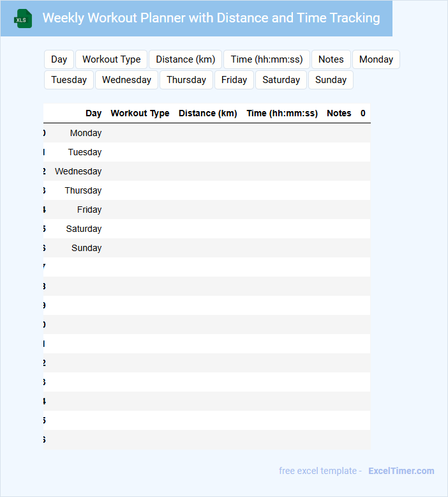The width and height of the screenshot is (448, 497).
Task: Select the Sunday cell in the table
Action: 86,249
